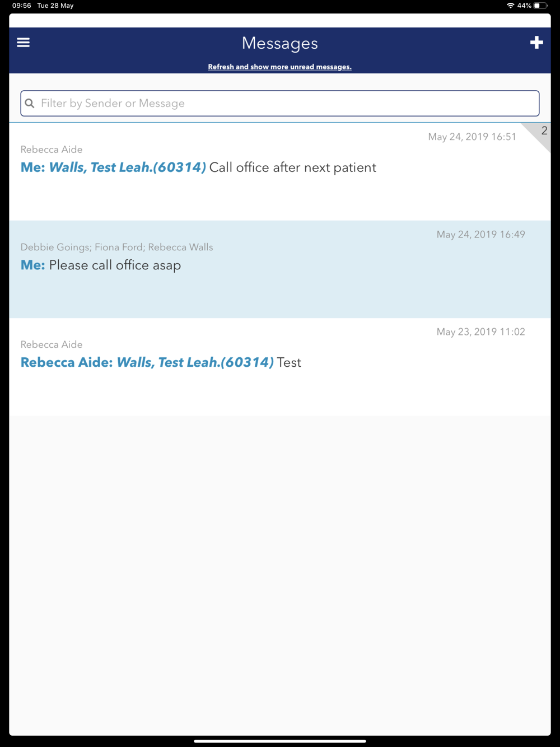Viewport: 560px width, 747px height.
Task: Select the Walls, Test Leah.(60314) patient link in first message
Action: 128,167
